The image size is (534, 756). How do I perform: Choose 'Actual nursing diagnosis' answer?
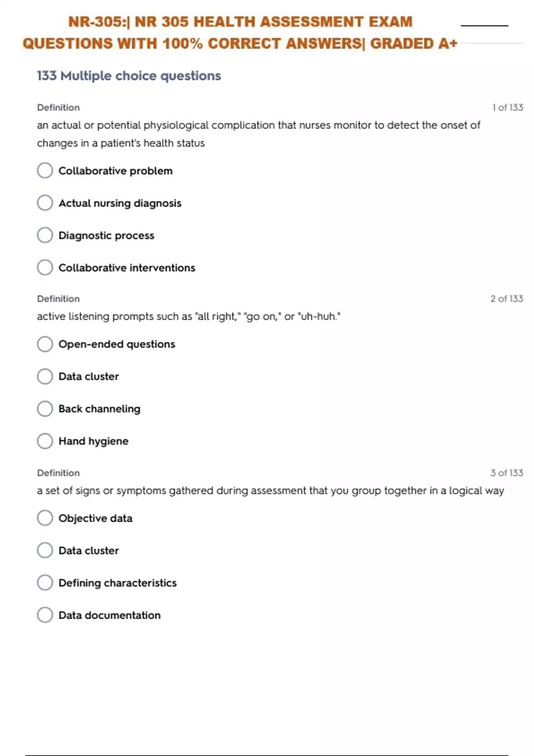point(45,203)
